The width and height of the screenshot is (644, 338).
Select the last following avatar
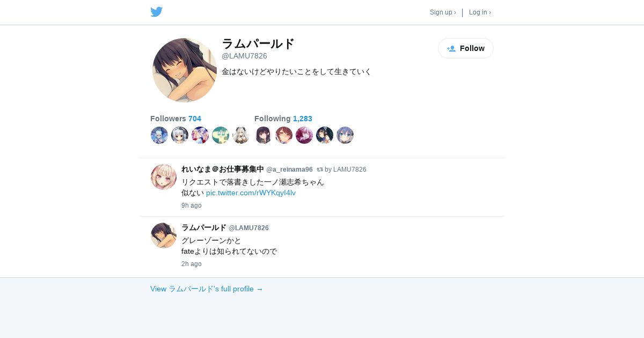pyautogui.click(x=345, y=135)
